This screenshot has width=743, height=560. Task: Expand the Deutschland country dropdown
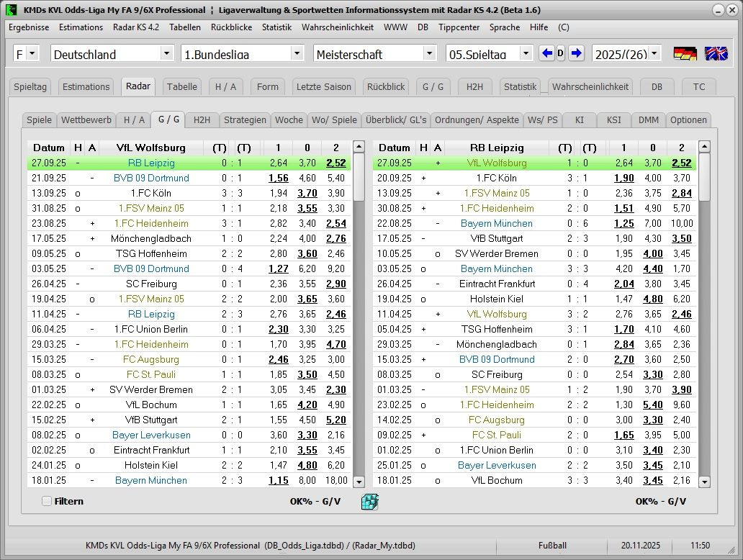point(166,53)
